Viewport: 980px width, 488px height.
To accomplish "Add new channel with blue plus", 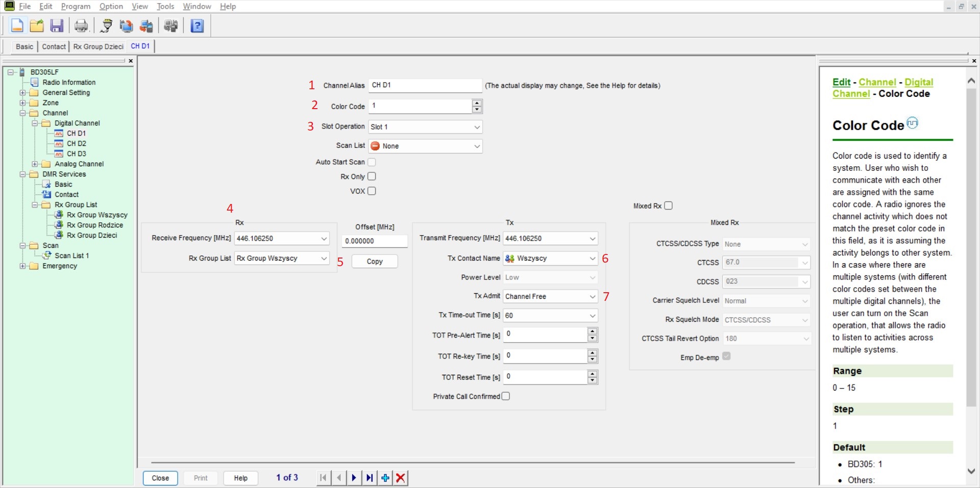I will (x=385, y=478).
